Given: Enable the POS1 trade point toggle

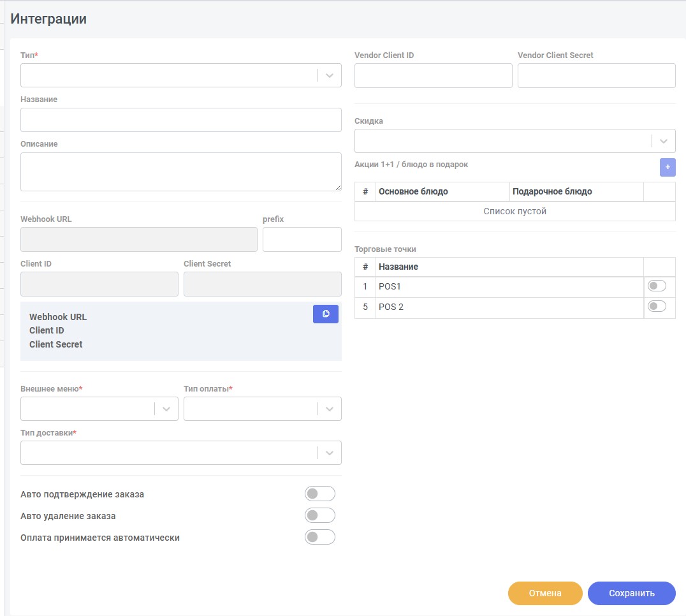Looking at the screenshot, I should pos(657,286).
